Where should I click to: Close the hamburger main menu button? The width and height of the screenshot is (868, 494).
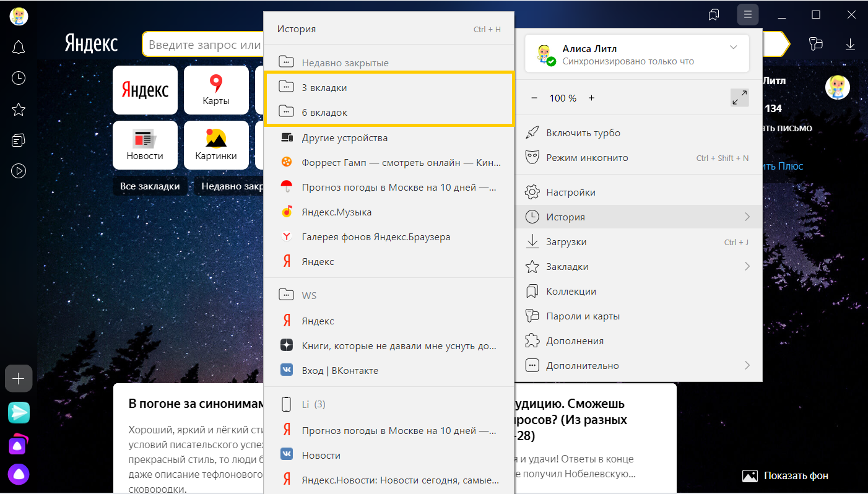pos(748,14)
